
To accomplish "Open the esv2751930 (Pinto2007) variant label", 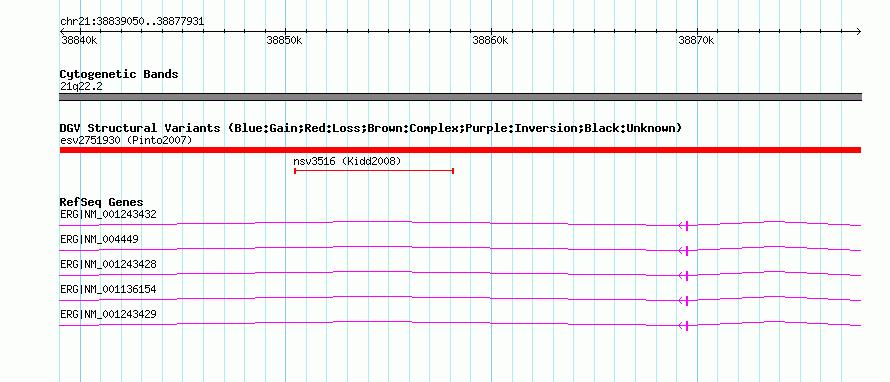I will coord(126,140).
